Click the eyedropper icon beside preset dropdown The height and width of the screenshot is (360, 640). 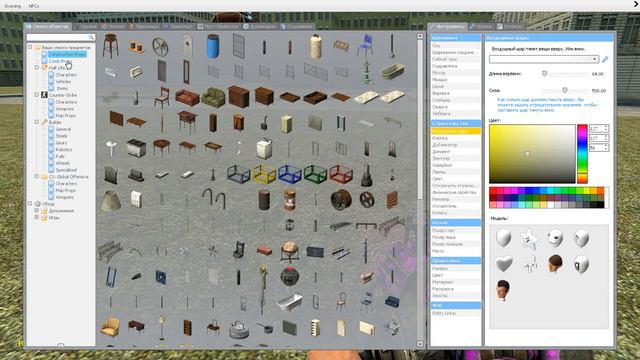605,60
